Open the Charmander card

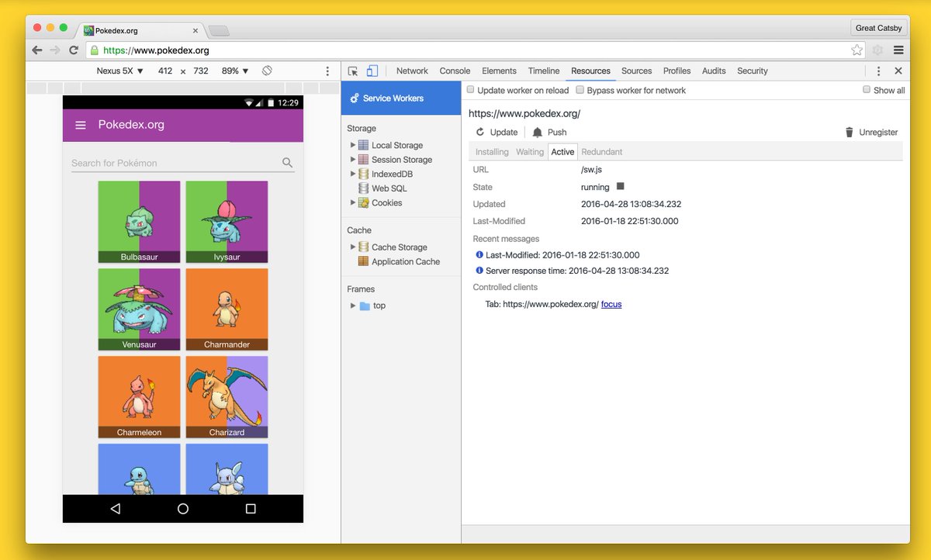coord(227,309)
